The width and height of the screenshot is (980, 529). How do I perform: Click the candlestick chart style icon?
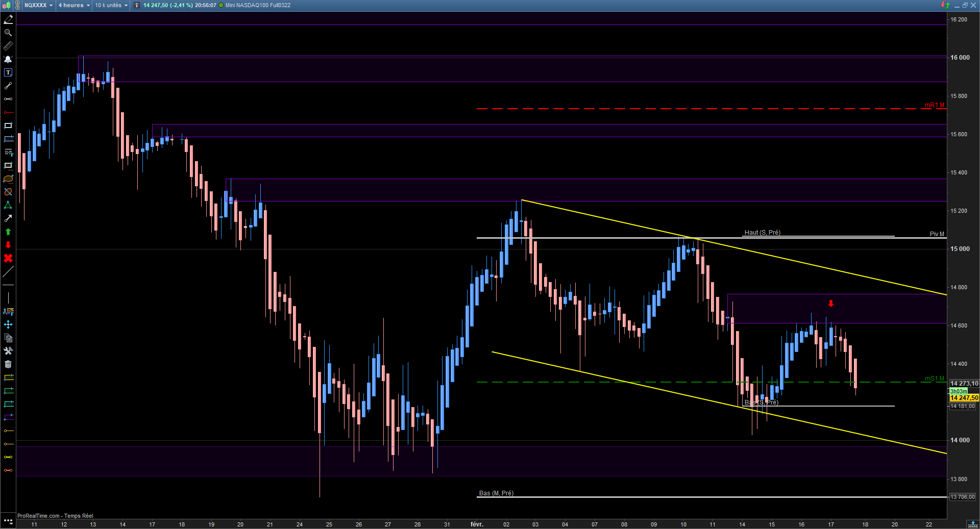(x=6, y=5)
